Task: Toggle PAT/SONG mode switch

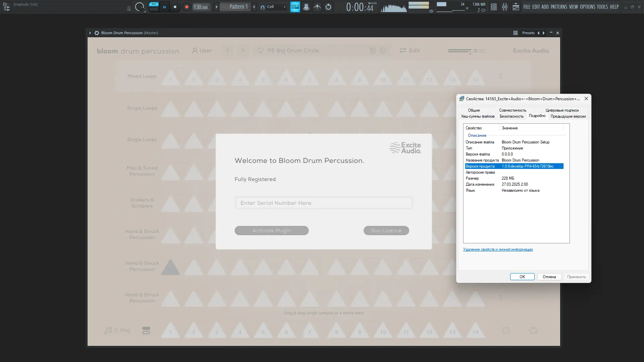Action: (x=154, y=7)
